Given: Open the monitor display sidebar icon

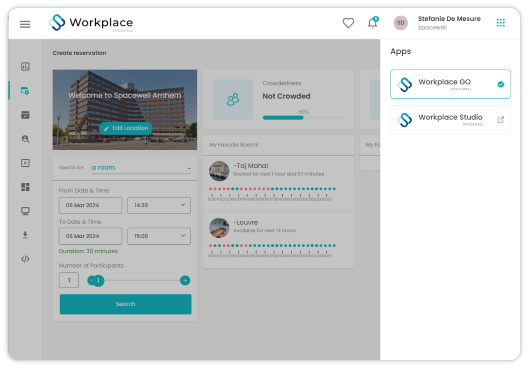Looking at the screenshot, I should click(25, 211).
